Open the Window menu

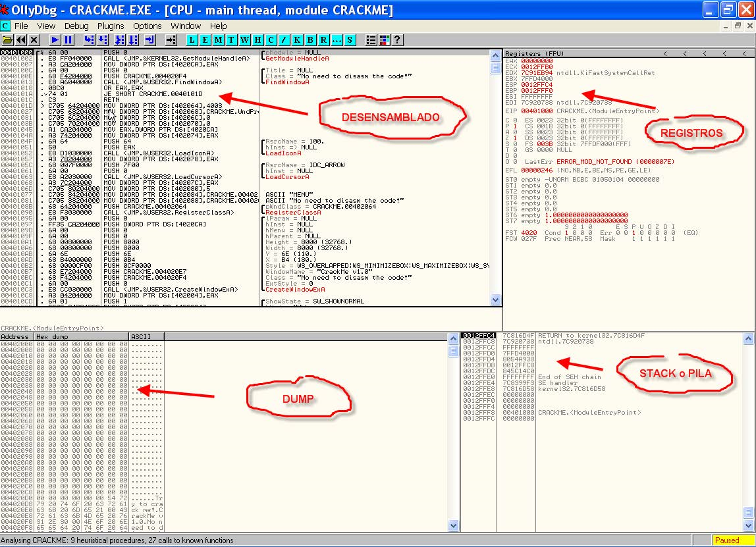pyautogui.click(x=186, y=26)
